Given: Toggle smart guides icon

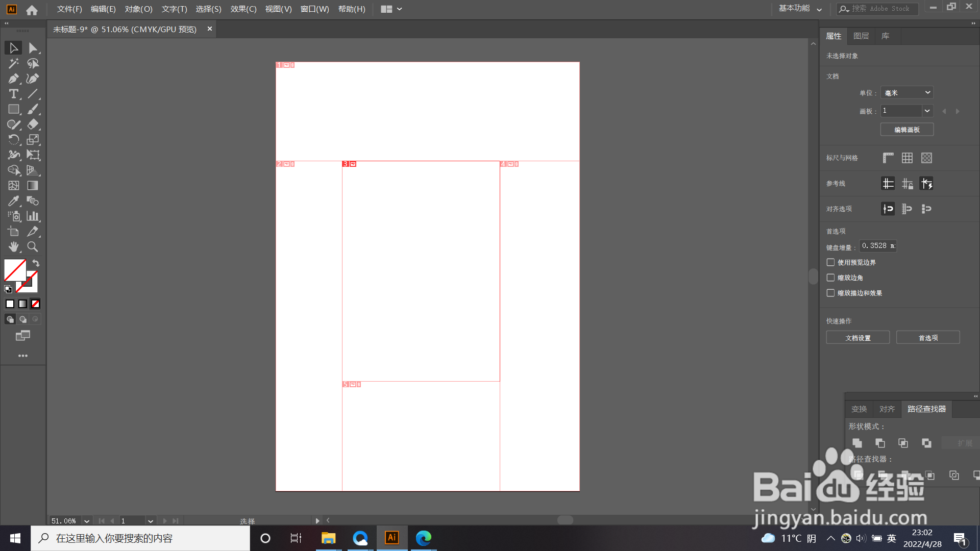Looking at the screenshot, I should click(x=926, y=184).
